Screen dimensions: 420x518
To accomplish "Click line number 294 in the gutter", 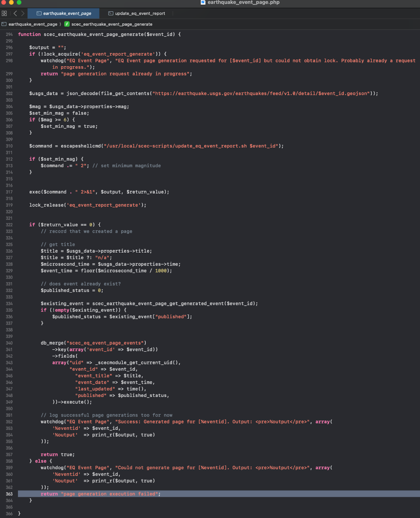I will (x=9, y=34).
